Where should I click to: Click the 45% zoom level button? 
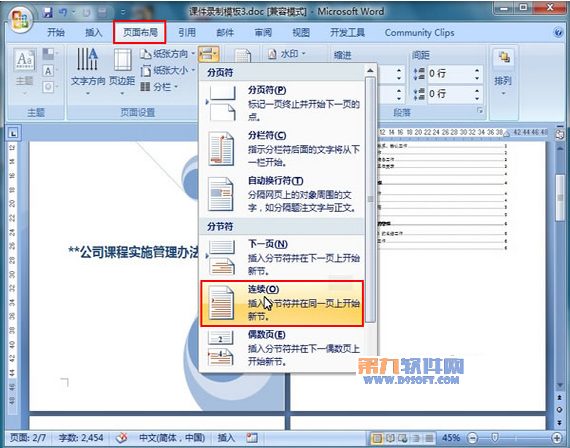point(451,438)
